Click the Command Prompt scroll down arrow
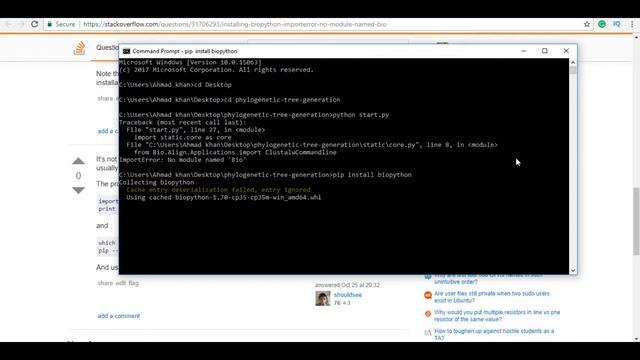The image size is (640, 360). pos(573,270)
